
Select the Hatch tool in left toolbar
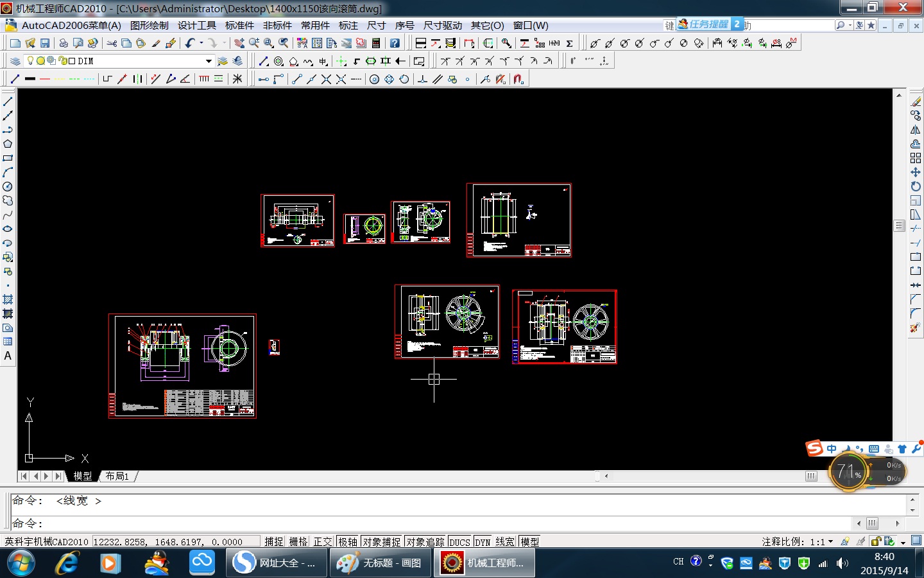pyautogui.click(x=8, y=299)
